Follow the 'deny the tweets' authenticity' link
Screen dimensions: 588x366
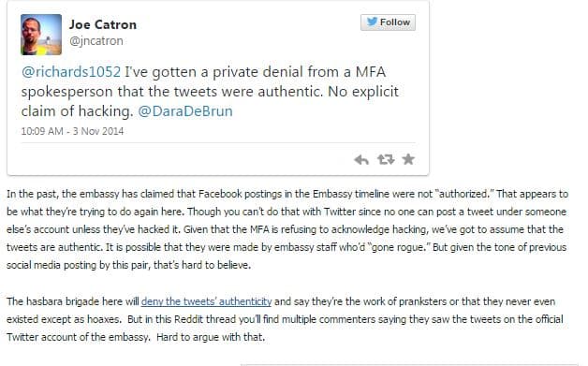pos(206,301)
